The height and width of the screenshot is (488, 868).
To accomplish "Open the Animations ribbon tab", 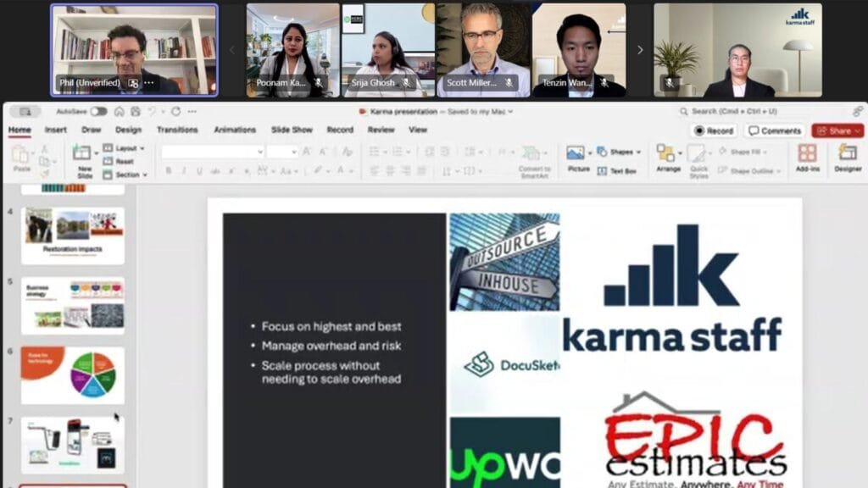I will click(235, 130).
